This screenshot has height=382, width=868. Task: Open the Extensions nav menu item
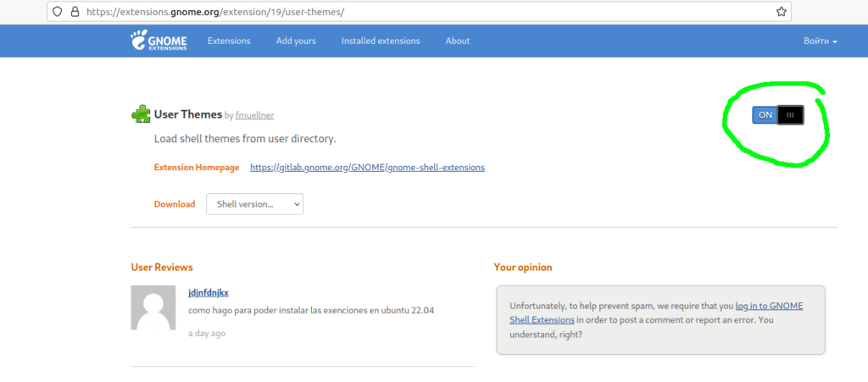click(x=229, y=42)
